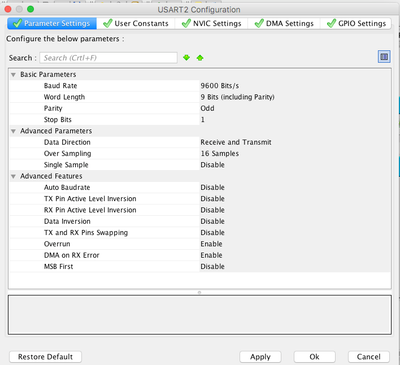Collapse the Basic Parameters section
This screenshot has height=365, width=400.
coord(13,75)
